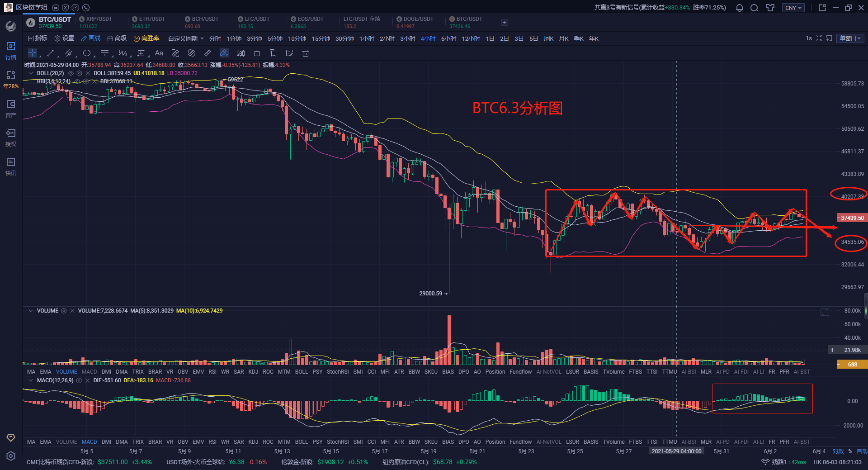Select the parallel channel drawing tool
Image resolution: width=868 pixels, height=470 pixels.
point(69,53)
